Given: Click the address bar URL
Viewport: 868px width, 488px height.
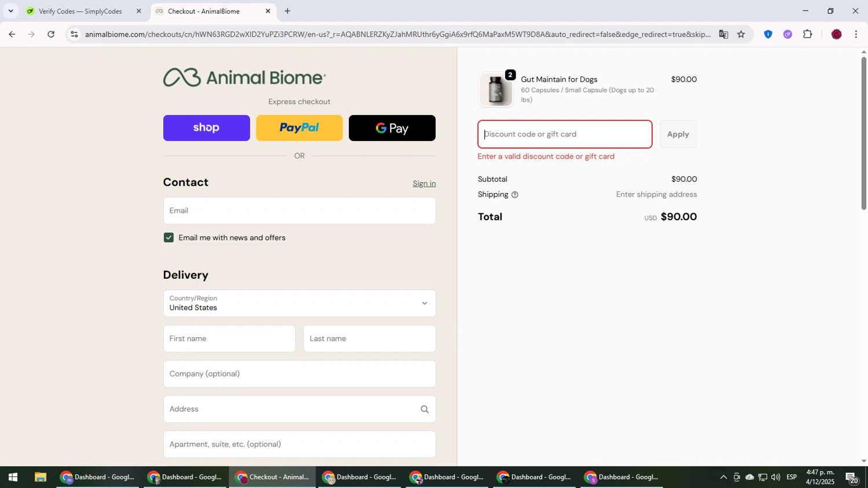Looking at the screenshot, I should coord(398,34).
